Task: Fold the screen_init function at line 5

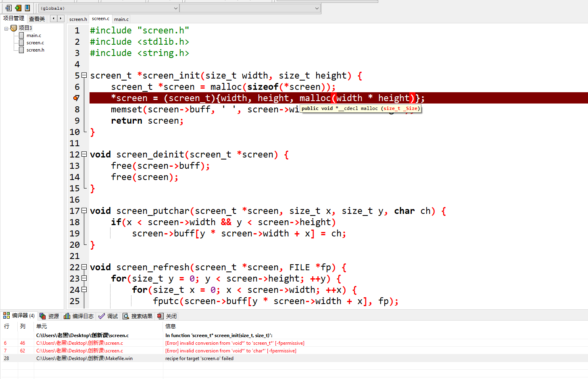Action: [84, 75]
